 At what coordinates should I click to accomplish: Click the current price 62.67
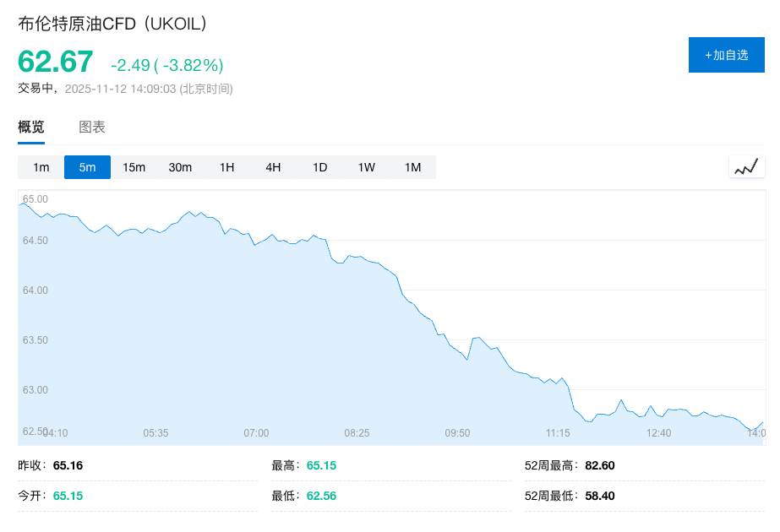tap(56, 62)
